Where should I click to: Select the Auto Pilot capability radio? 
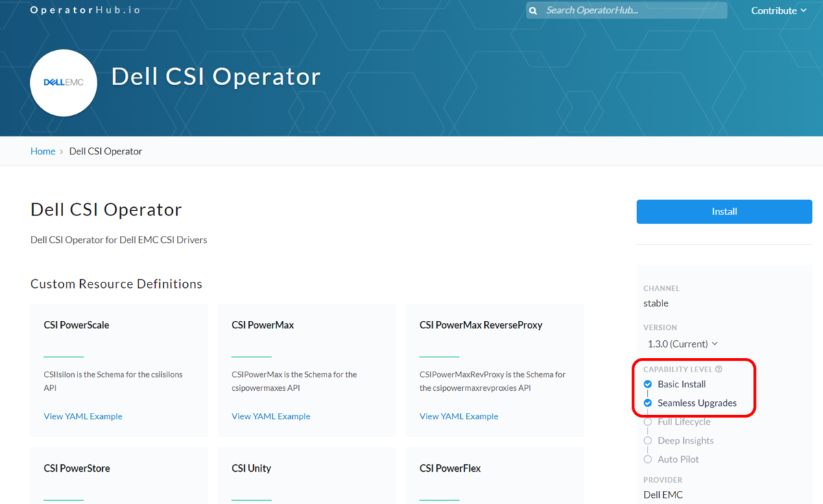tap(647, 459)
